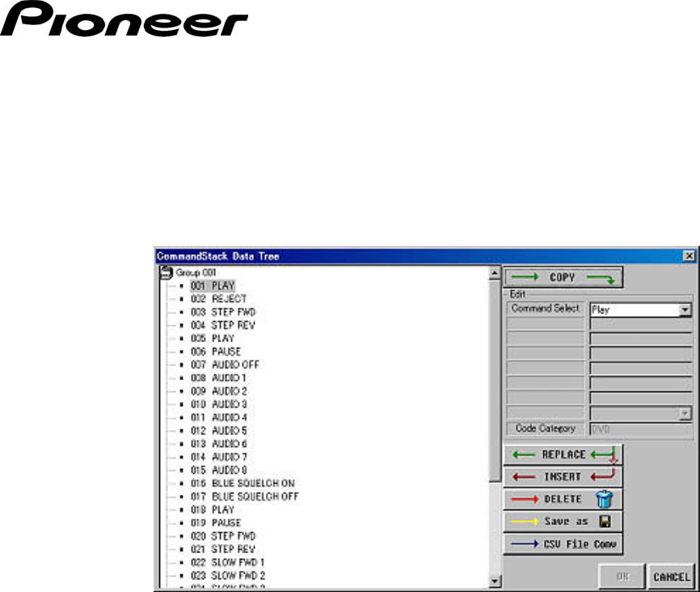The width and height of the screenshot is (700, 592).
Task: Select 012 AUDIO 5 in the tree
Action: 219,431
